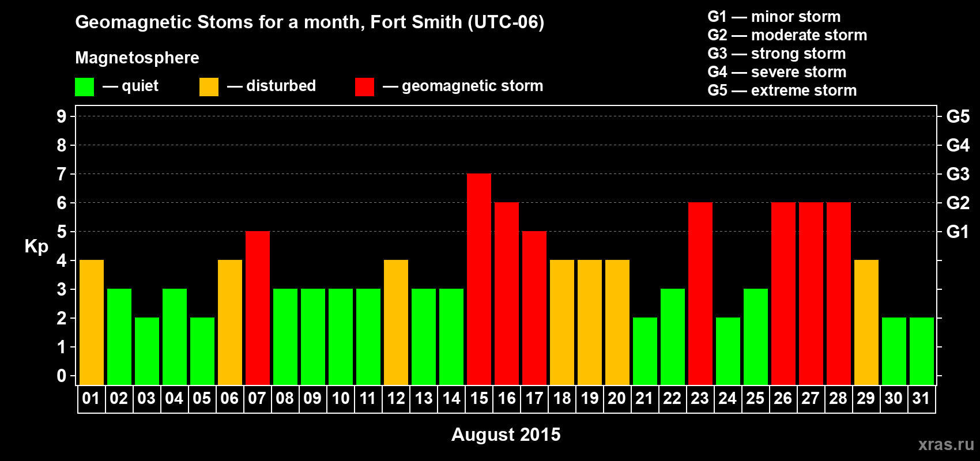Select the green bar for day 03
Image resolution: width=980 pixels, height=461 pixels.
point(147,351)
